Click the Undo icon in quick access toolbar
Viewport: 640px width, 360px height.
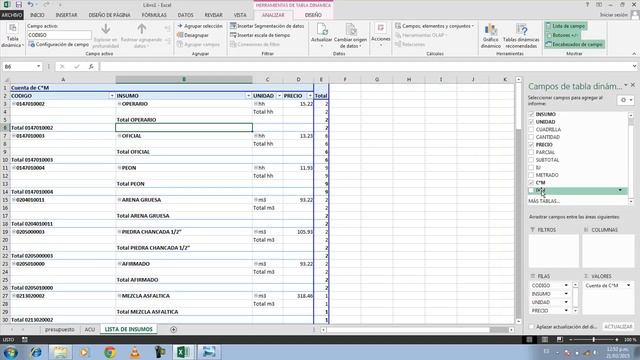click(30, 4)
